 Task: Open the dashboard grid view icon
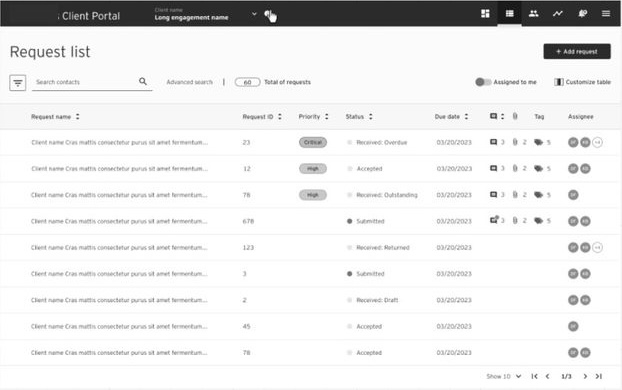coord(485,13)
